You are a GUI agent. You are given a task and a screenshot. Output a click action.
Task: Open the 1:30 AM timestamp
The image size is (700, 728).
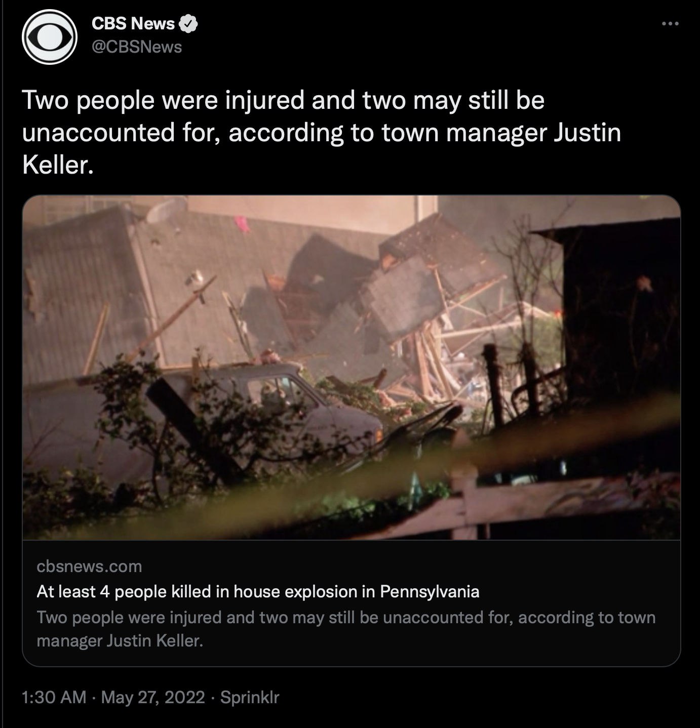click(54, 697)
